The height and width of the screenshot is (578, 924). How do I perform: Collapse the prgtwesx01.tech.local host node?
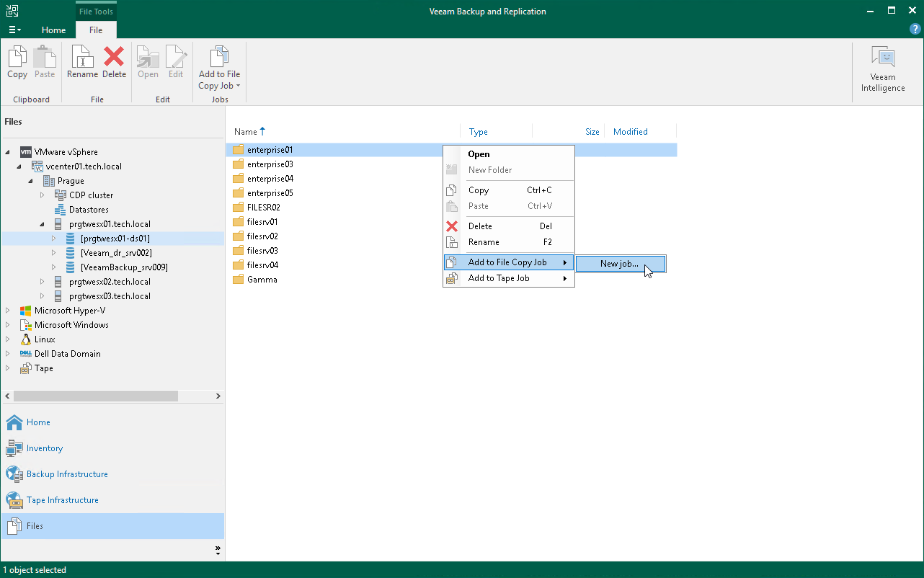tap(43, 224)
